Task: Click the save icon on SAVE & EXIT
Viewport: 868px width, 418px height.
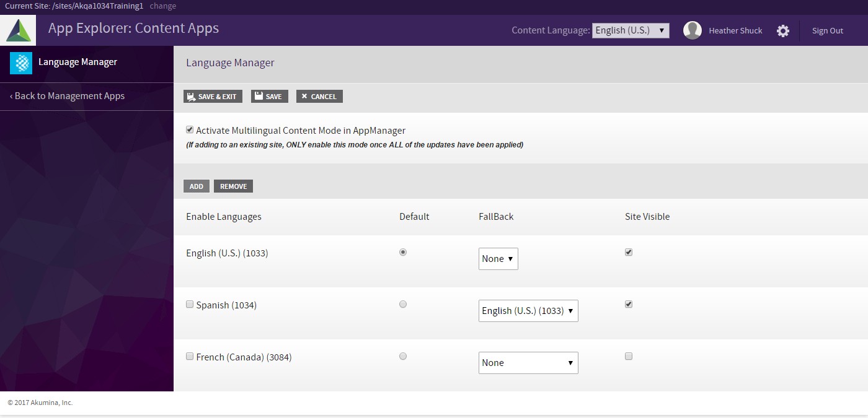Action: [x=190, y=96]
